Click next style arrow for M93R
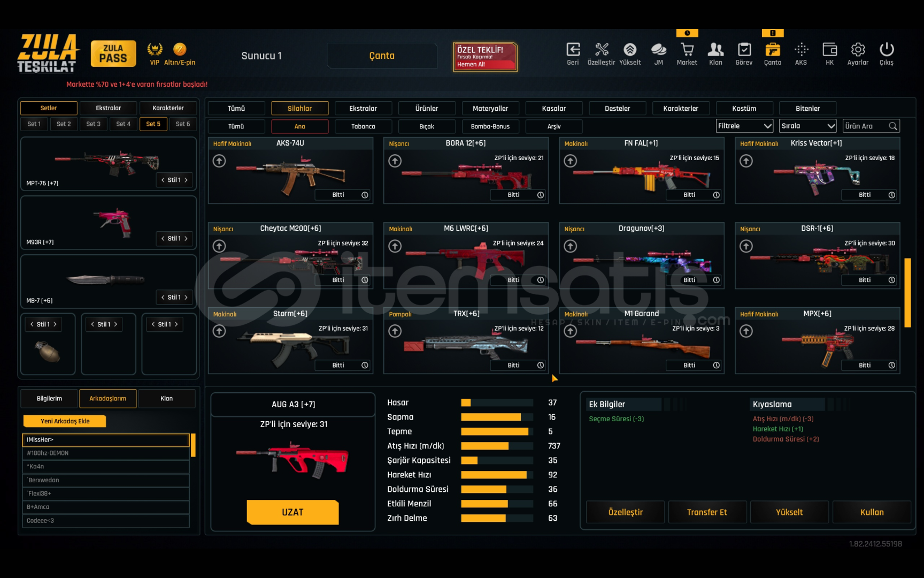Viewport: 924px width, 578px height. pos(186,238)
